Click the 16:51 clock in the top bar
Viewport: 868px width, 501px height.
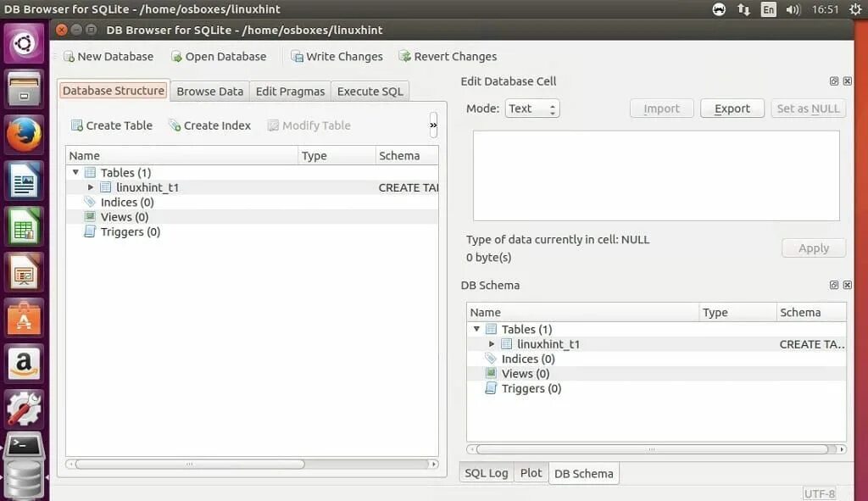coord(825,9)
